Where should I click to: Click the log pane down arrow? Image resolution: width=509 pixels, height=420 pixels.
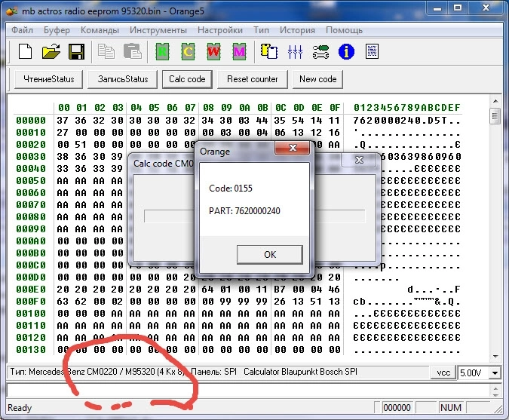(x=495, y=394)
